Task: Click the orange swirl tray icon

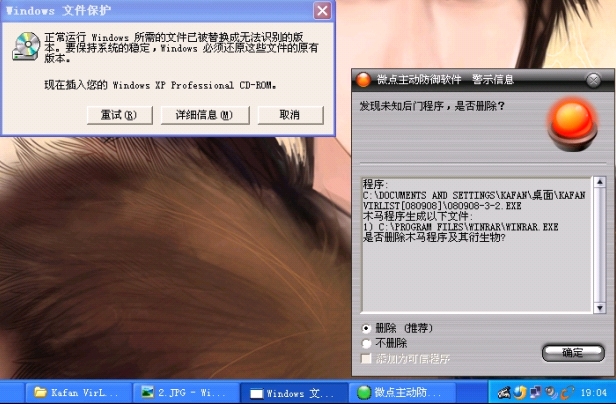Action: (567, 392)
